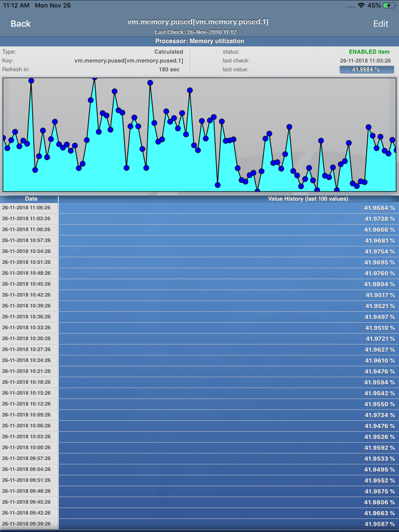
Task: Click the last value 41.9684 % bar
Action: pyautogui.click(x=367, y=69)
